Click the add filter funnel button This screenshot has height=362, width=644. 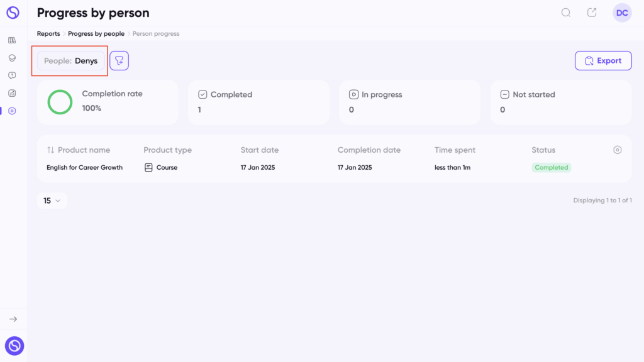pyautogui.click(x=119, y=61)
